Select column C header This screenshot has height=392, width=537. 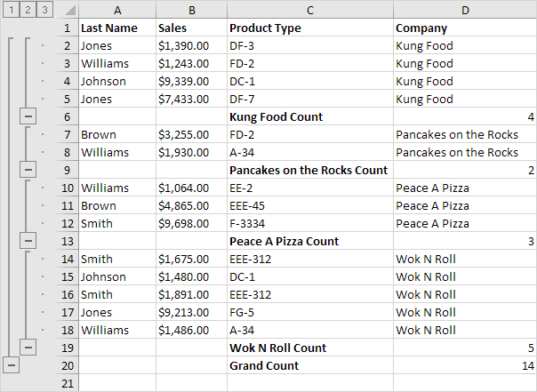click(x=309, y=10)
